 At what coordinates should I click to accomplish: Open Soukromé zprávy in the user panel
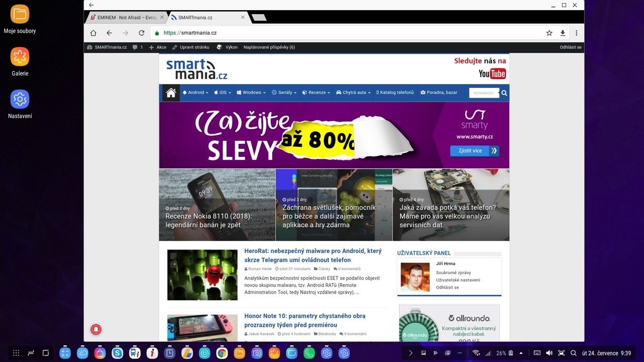point(453,273)
